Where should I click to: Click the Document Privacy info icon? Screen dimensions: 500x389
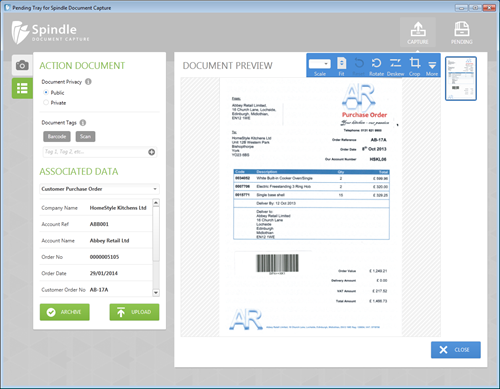click(x=88, y=81)
